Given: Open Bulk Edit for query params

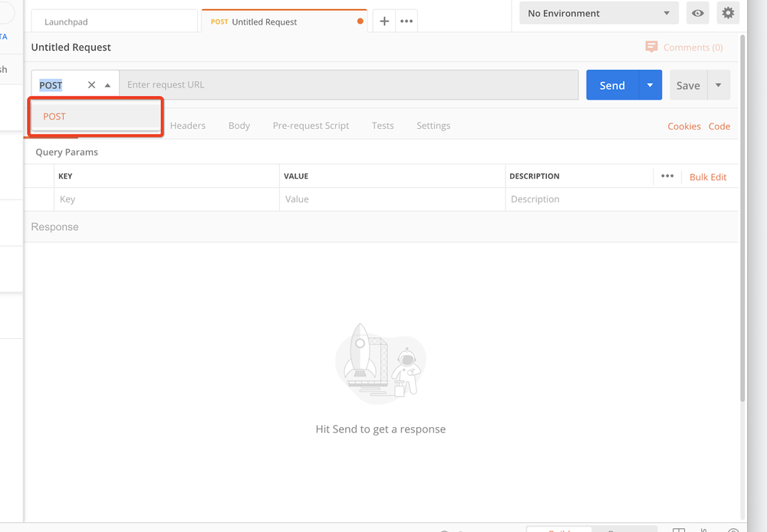Looking at the screenshot, I should (707, 176).
